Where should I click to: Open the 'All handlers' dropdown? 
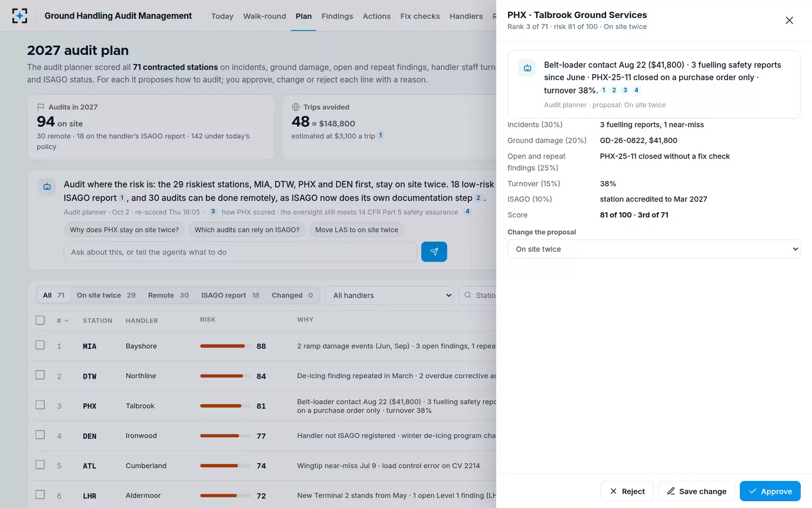click(x=390, y=295)
